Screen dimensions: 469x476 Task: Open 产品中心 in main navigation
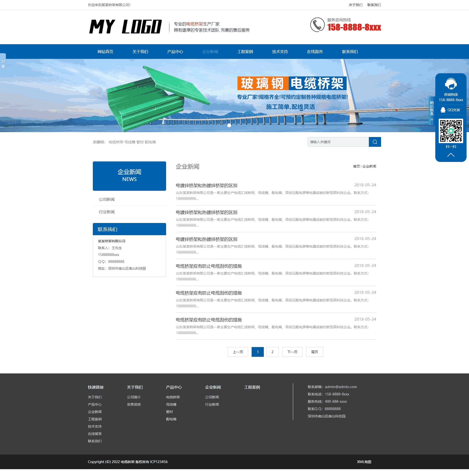[x=175, y=52]
